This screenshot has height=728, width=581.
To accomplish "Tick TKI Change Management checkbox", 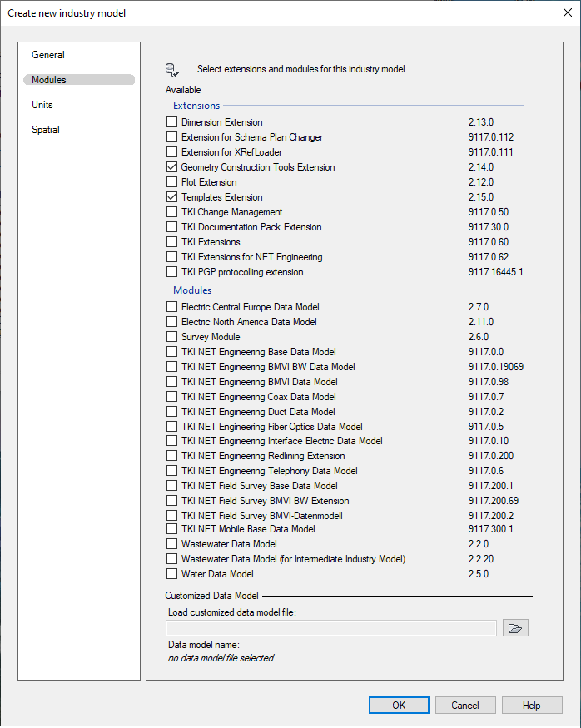I will (171, 211).
